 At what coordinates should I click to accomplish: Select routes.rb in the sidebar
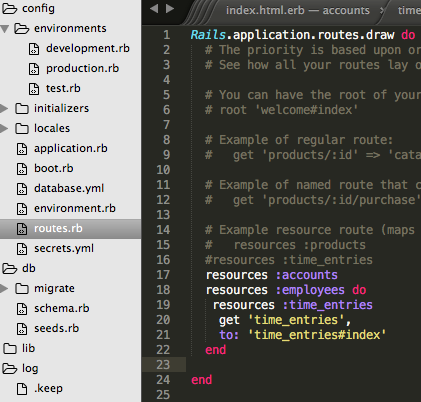(58, 229)
